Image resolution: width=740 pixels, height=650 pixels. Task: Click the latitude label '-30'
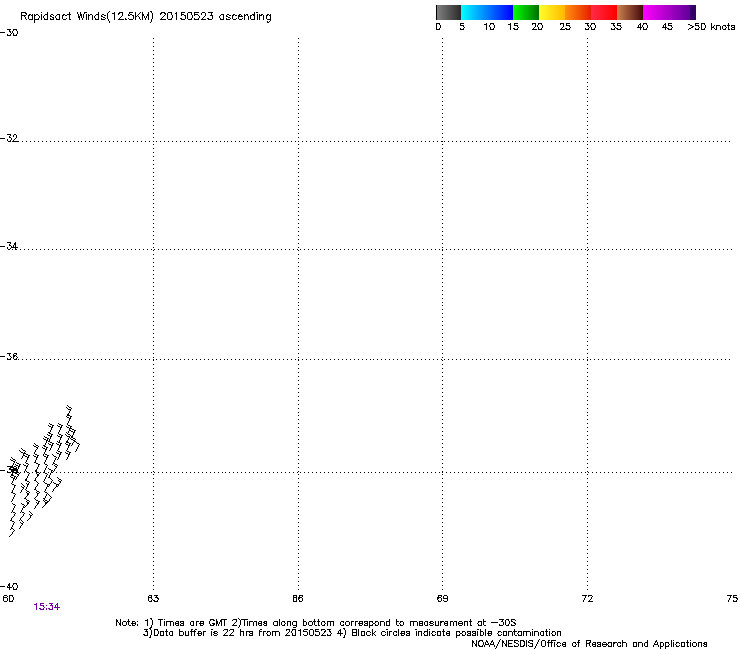pyautogui.click(x=9, y=33)
